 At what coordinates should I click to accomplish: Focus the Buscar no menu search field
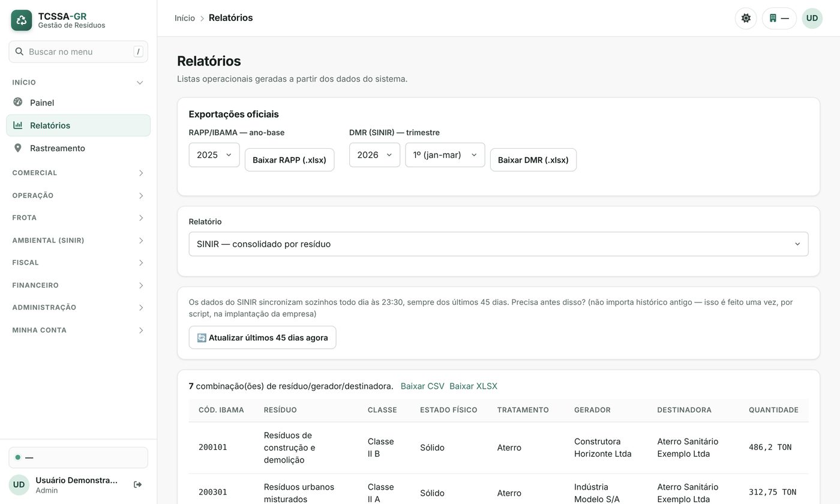[78, 52]
